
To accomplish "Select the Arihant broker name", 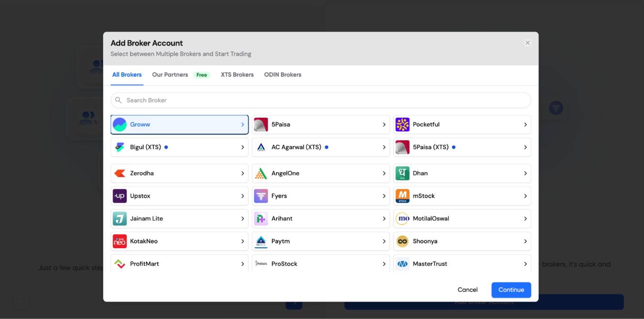I will click(x=282, y=219).
